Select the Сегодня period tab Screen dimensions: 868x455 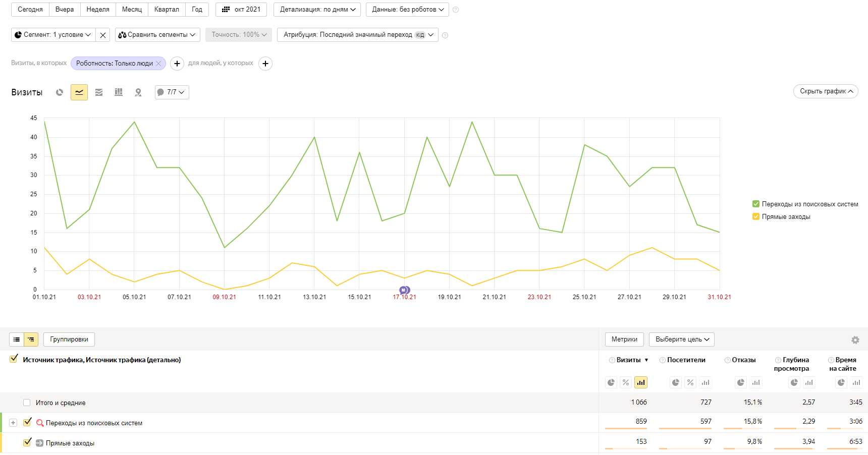click(30, 10)
